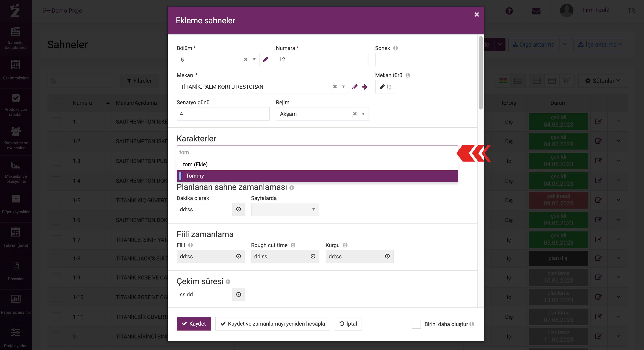Switch language via TR menu
Viewport: 644px width, 350px height.
pos(631,11)
